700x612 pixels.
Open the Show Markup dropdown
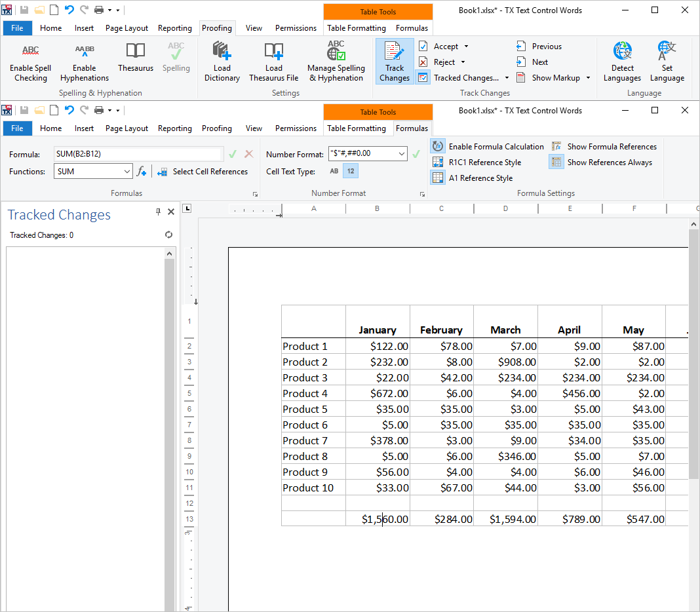click(587, 77)
